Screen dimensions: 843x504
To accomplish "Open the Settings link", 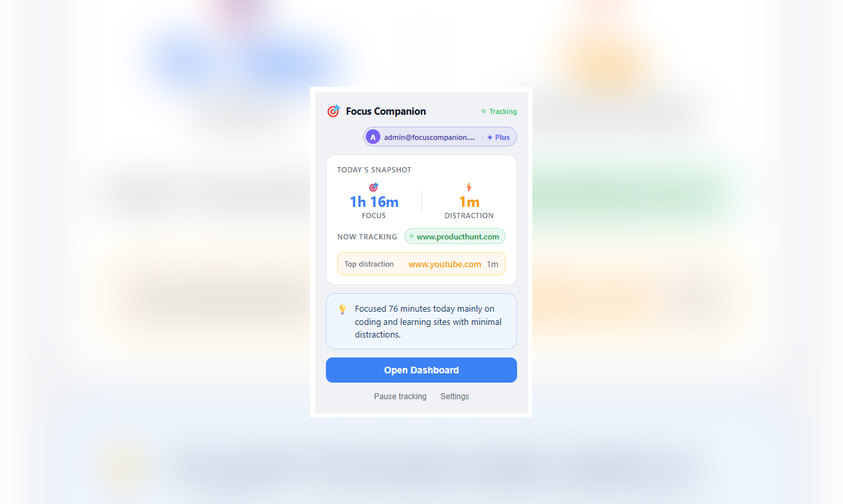I will (x=455, y=397).
